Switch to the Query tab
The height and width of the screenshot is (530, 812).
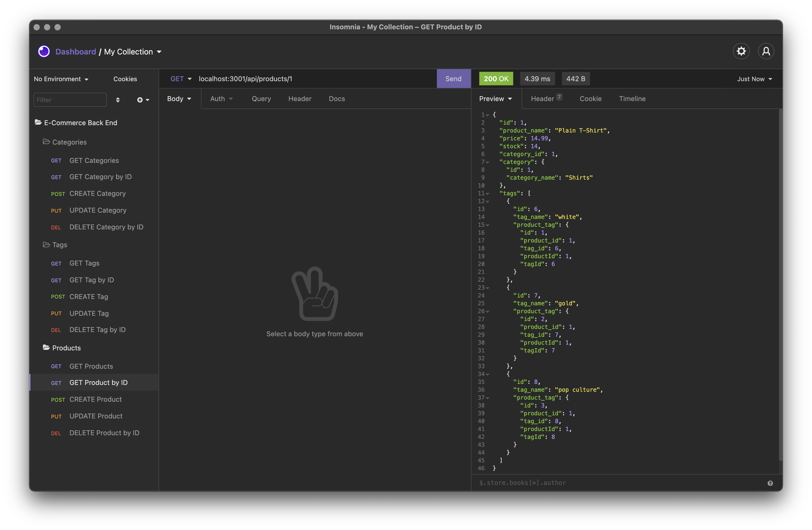click(261, 99)
